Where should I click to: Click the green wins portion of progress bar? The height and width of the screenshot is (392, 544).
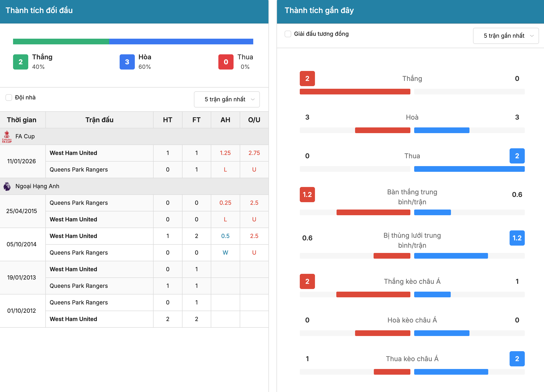(x=61, y=42)
